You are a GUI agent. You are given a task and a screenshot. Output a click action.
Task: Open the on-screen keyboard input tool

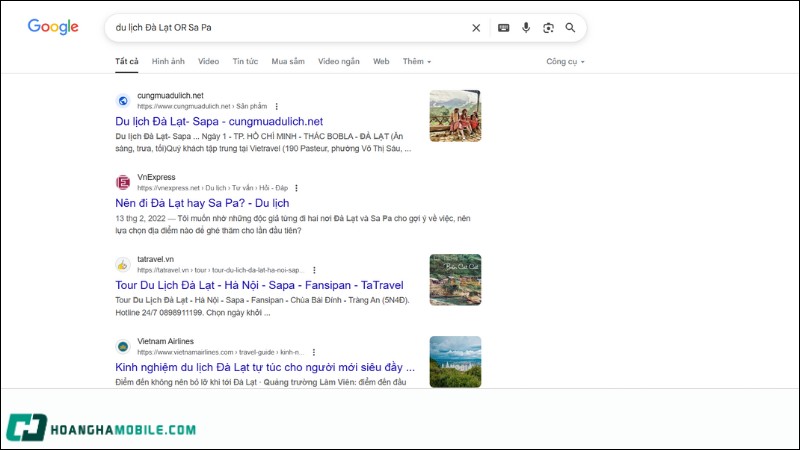(504, 28)
